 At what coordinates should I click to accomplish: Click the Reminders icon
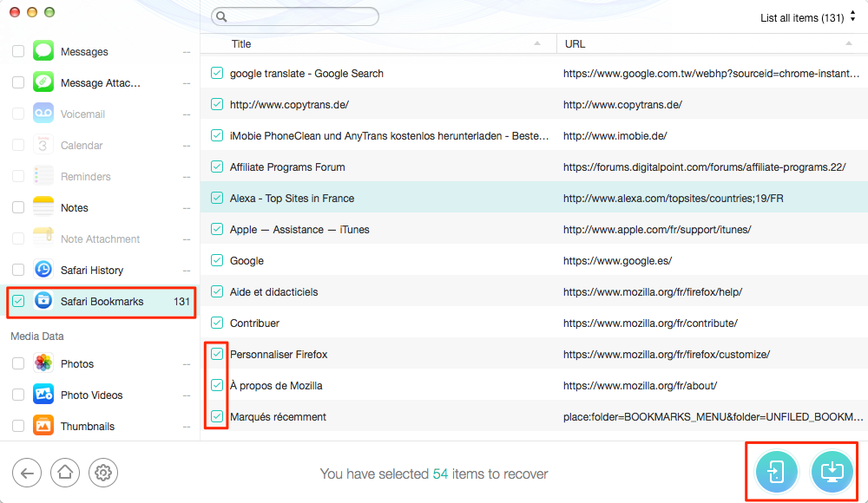43,176
